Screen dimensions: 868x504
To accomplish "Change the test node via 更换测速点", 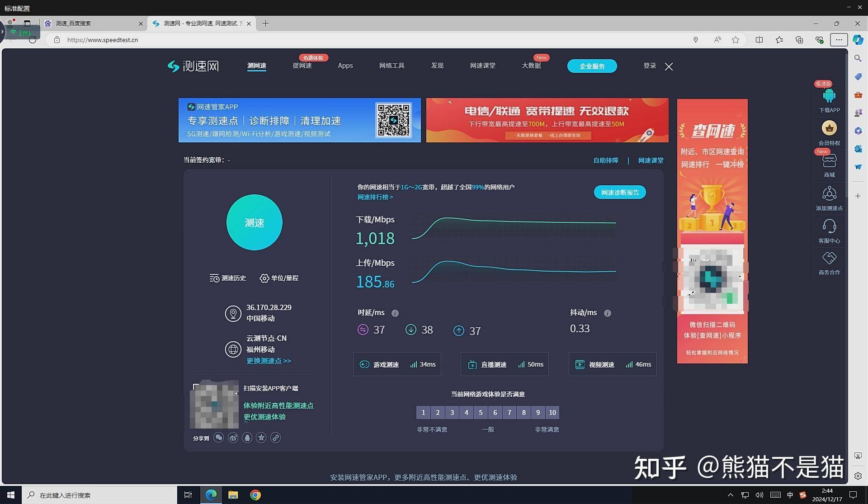I will coord(269,361).
